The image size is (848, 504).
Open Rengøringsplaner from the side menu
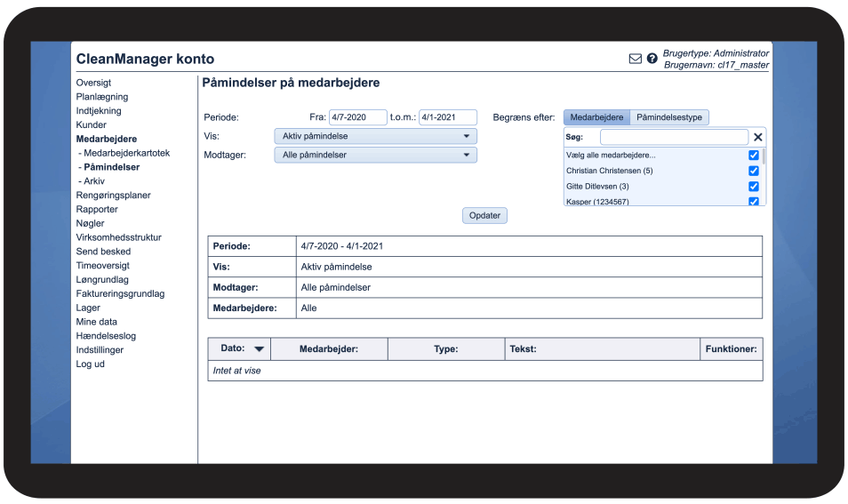(x=113, y=196)
